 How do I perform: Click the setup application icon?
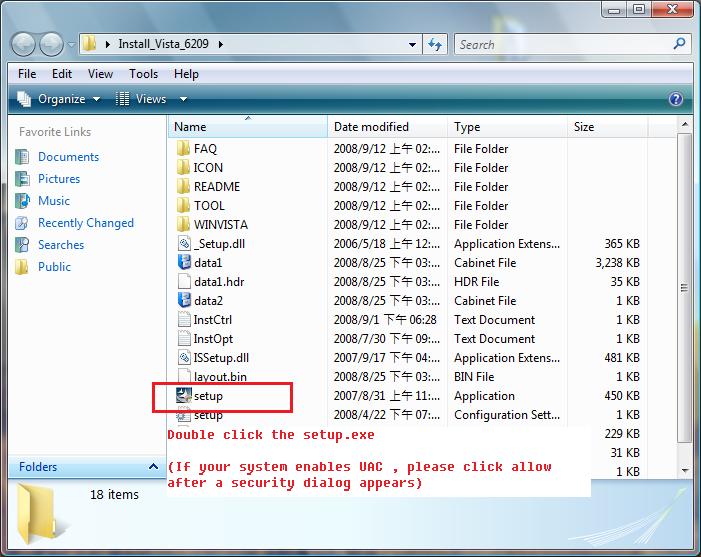tap(183, 396)
